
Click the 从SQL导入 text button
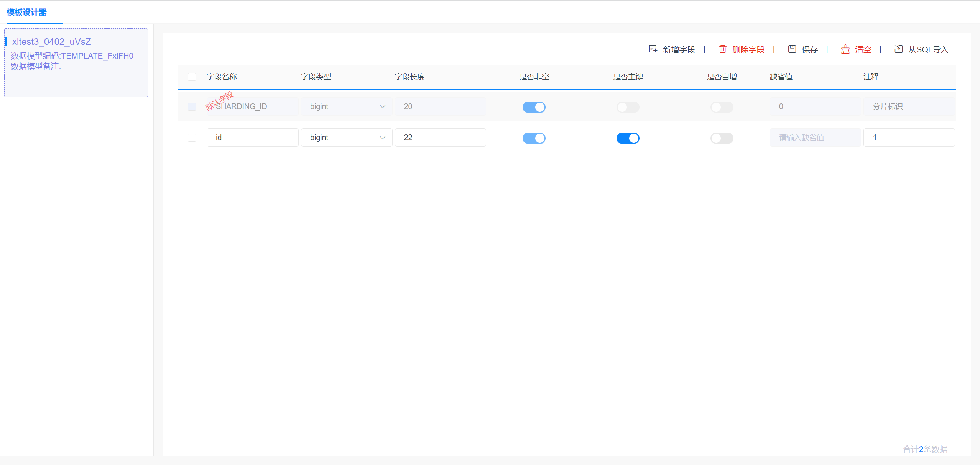click(x=928, y=50)
